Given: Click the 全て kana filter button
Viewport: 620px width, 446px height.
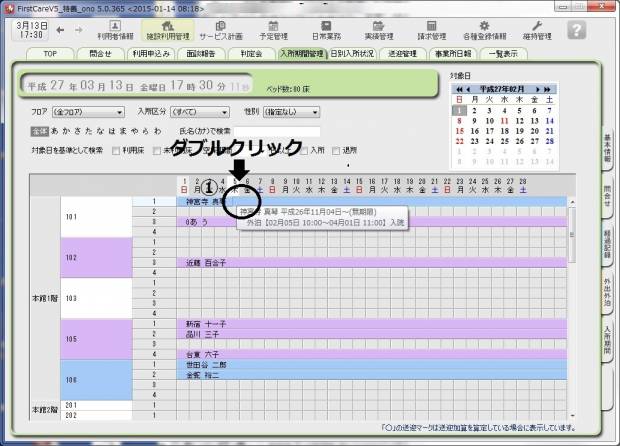Looking at the screenshot, I should [39, 131].
